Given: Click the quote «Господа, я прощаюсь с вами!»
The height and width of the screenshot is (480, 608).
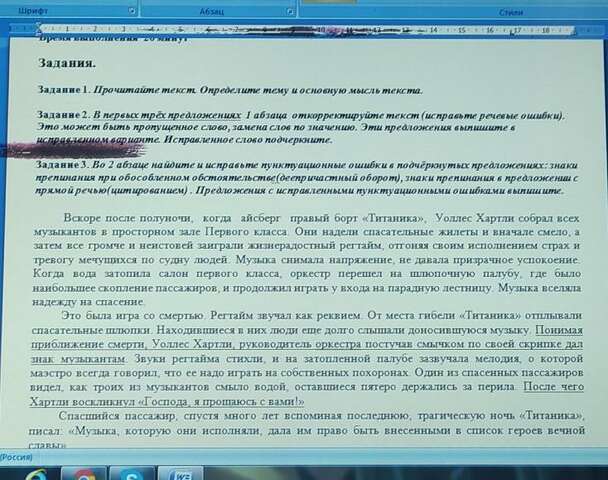Looking at the screenshot, I should click(221, 401).
